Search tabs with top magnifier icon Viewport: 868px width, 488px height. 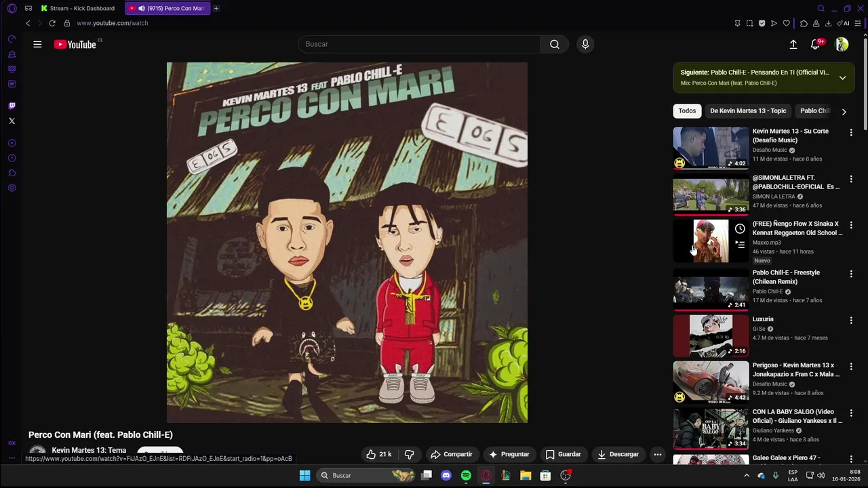[x=821, y=8]
